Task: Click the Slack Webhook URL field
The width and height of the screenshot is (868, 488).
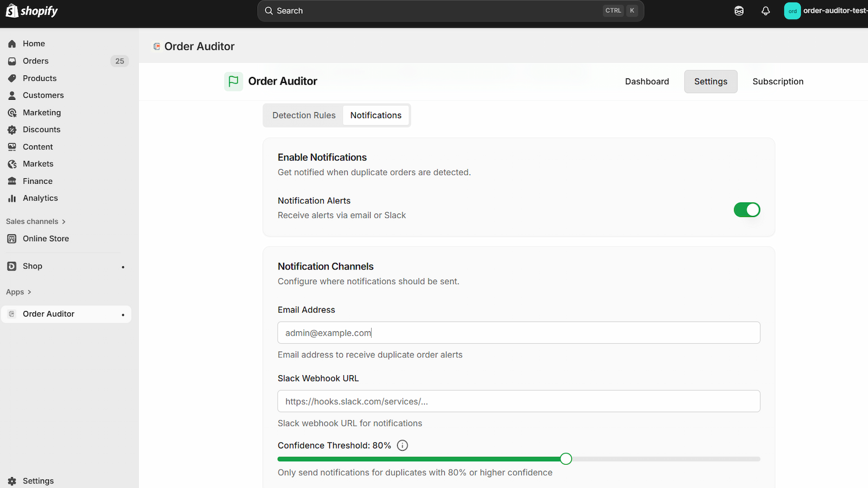Action: pos(519,402)
